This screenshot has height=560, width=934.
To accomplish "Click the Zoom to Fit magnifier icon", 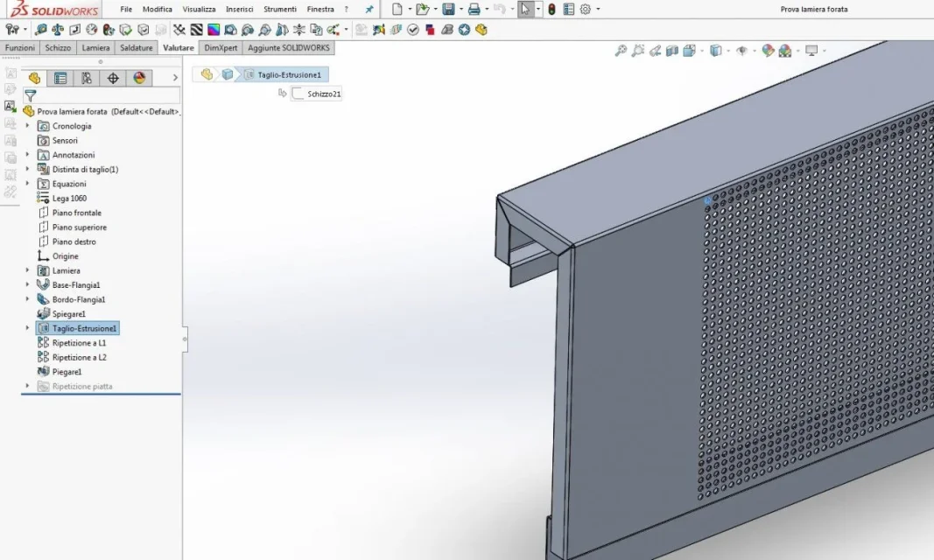I will click(621, 51).
